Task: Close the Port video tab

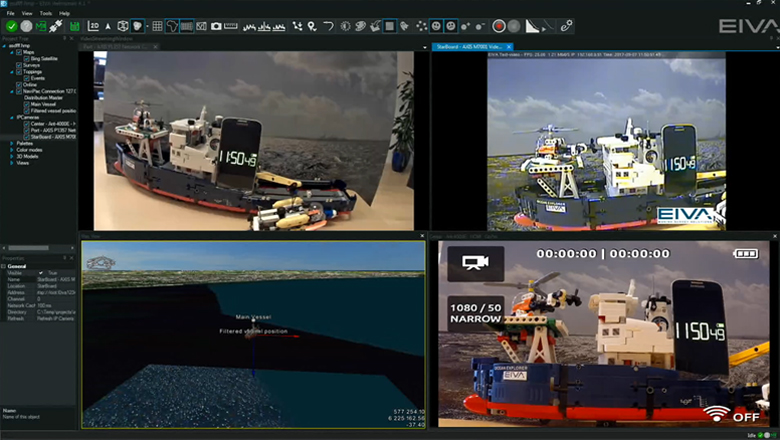Action: tap(155, 47)
